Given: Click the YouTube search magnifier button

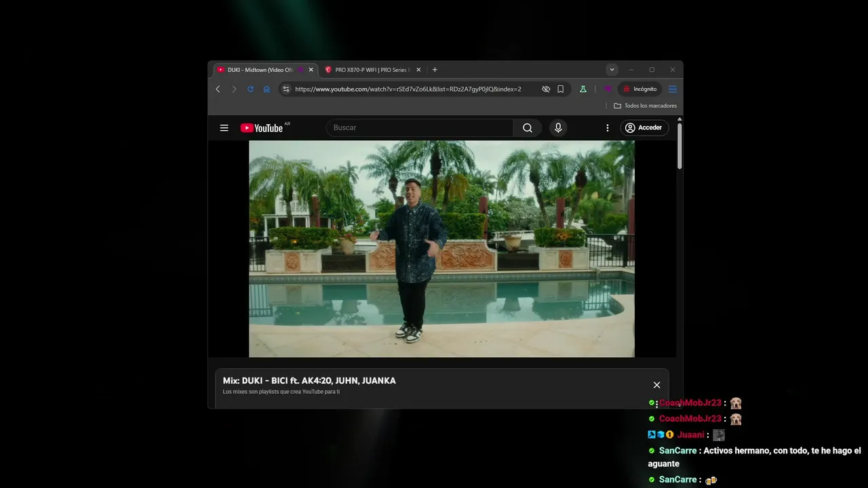Looking at the screenshot, I should tap(528, 127).
